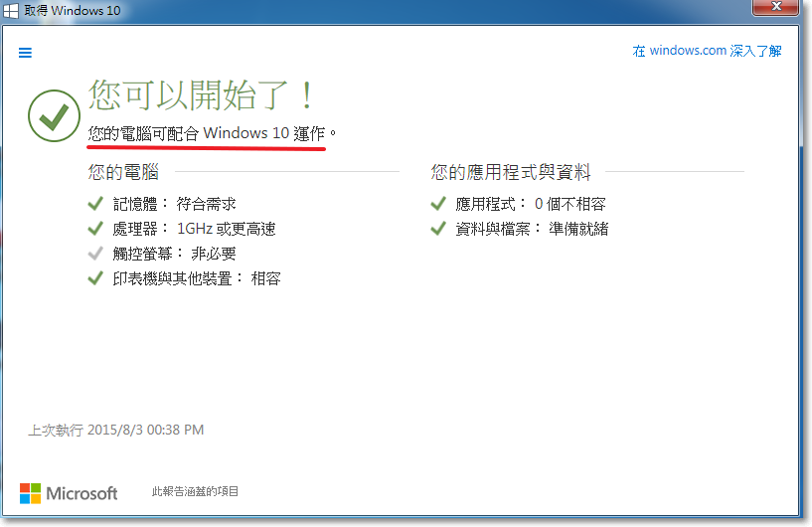This screenshot has width=812, height=527.
Task: Select the 您的電腦 section header
Action: click(x=123, y=173)
